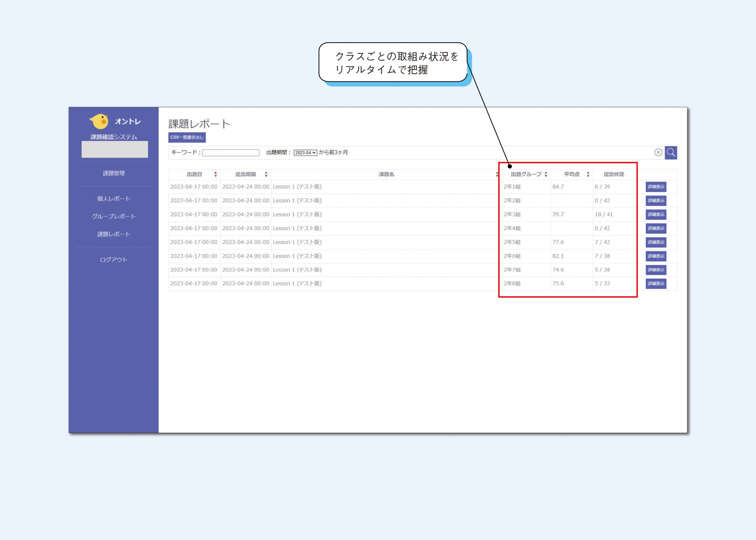Click 詳細表示 for 2年6組
Viewport: 756px width, 540px height.
pyautogui.click(x=656, y=256)
